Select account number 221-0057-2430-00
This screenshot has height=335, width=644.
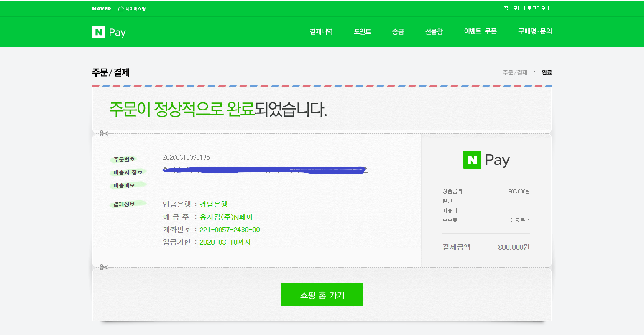click(230, 230)
